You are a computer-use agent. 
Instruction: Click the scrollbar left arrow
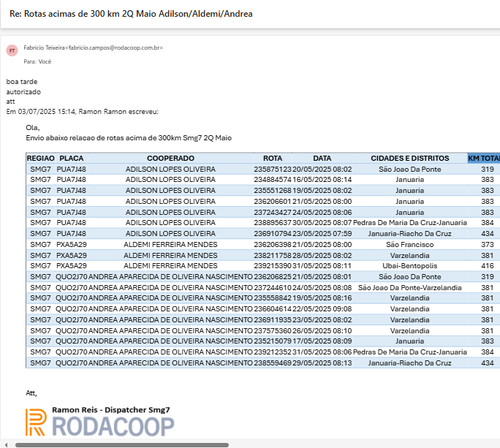click(6, 445)
